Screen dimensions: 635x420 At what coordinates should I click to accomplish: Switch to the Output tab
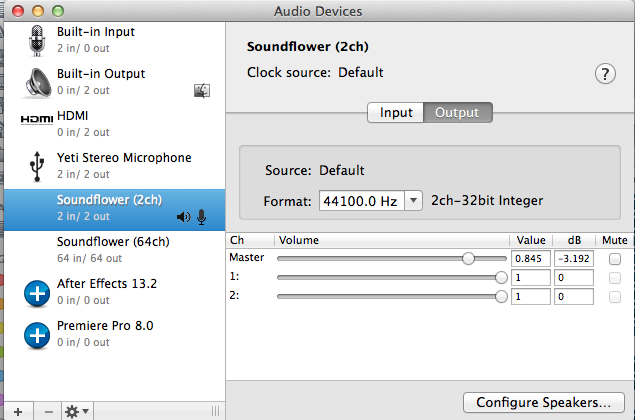click(458, 112)
